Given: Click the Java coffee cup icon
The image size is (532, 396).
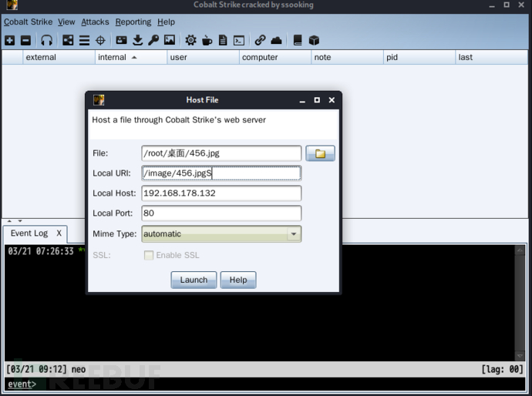Looking at the screenshot, I should pos(207,41).
